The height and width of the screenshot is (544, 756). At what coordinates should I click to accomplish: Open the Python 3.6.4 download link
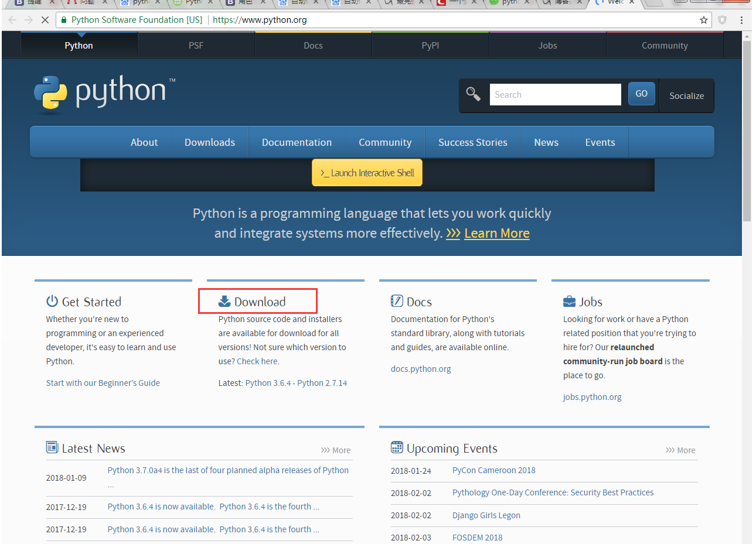coord(268,383)
